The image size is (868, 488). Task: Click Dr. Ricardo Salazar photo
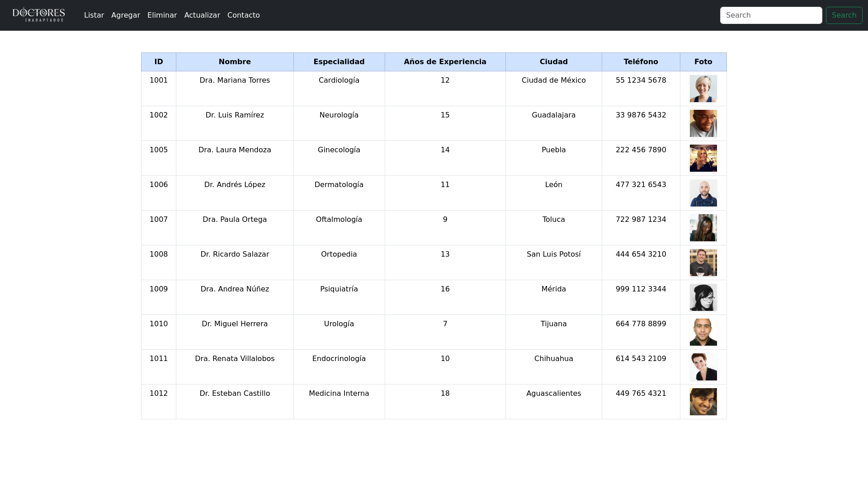pos(703,263)
